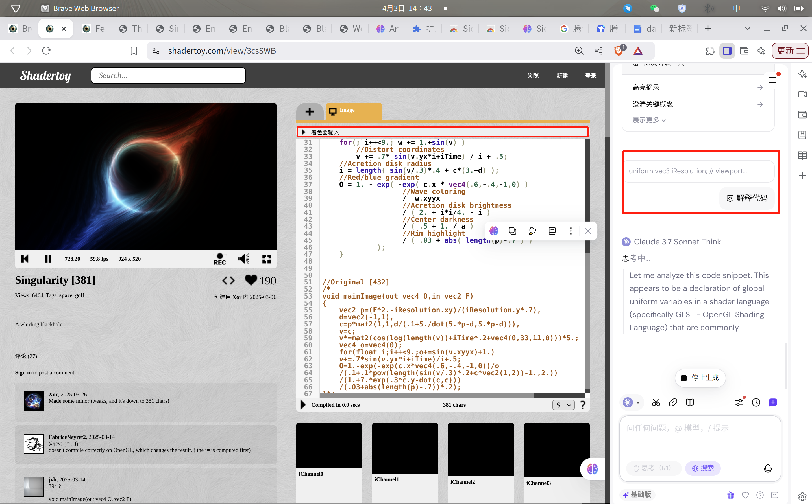Screen dimensions: 812x504
Task: Mute the shader audio
Action: click(243, 259)
